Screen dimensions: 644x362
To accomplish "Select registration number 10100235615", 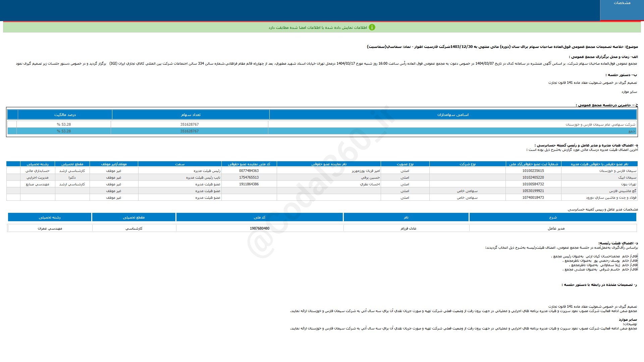I will coord(533,171).
